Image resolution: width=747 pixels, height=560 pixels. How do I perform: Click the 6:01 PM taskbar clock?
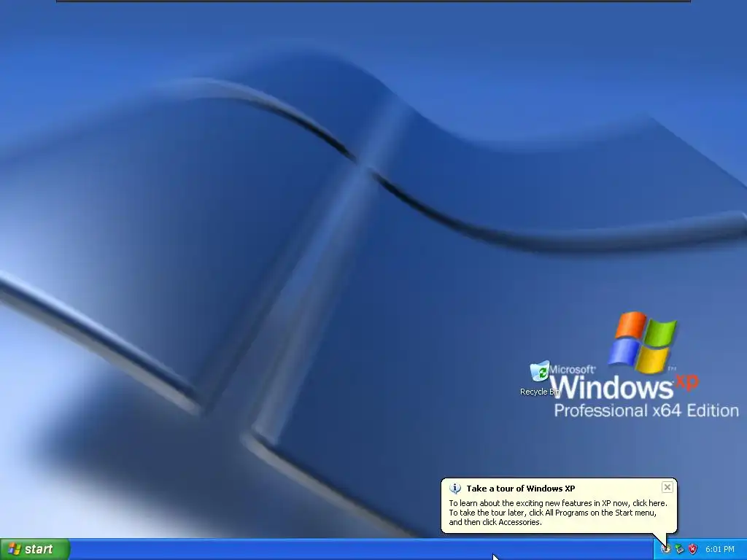coord(719,549)
